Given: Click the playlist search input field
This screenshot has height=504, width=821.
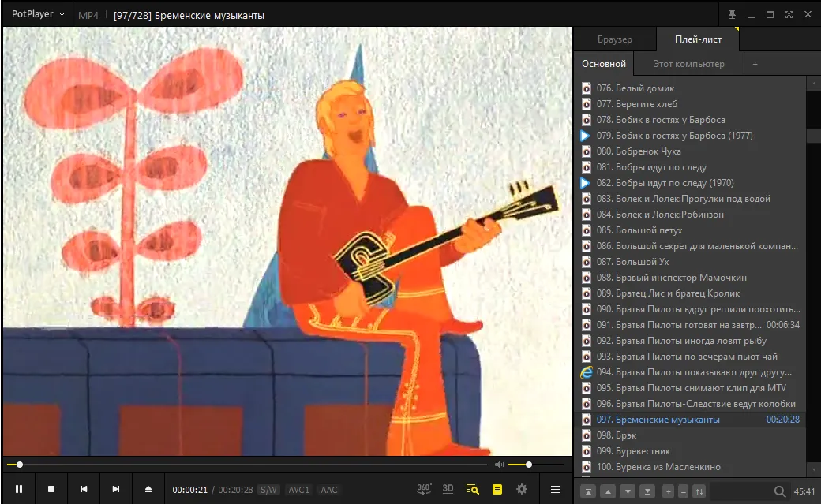Looking at the screenshot, I should pyautogui.click(x=740, y=491).
